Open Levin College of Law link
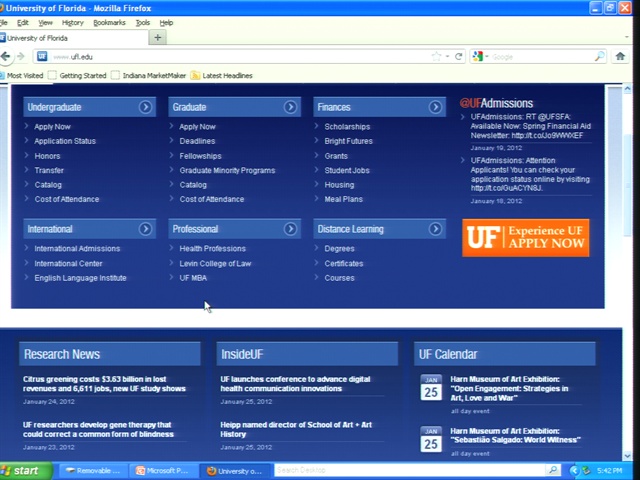 tap(215, 264)
